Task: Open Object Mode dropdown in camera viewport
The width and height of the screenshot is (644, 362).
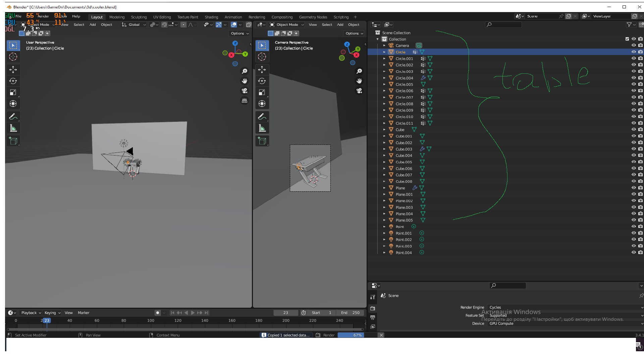Action: (287, 24)
